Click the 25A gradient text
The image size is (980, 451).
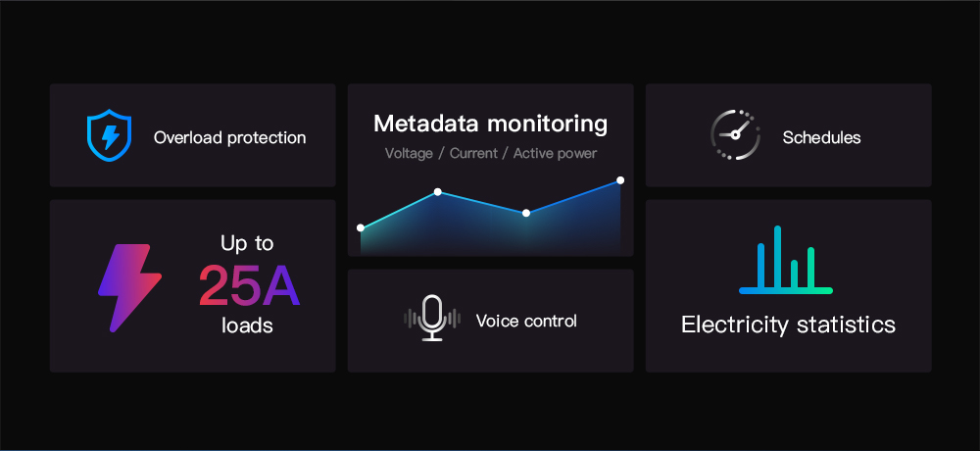249,286
